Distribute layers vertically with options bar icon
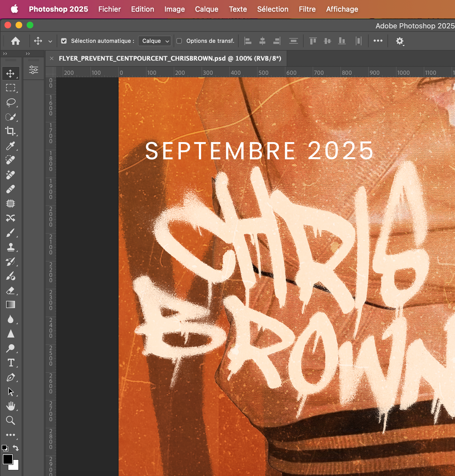This screenshot has width=455, height=476. (293, 41)
